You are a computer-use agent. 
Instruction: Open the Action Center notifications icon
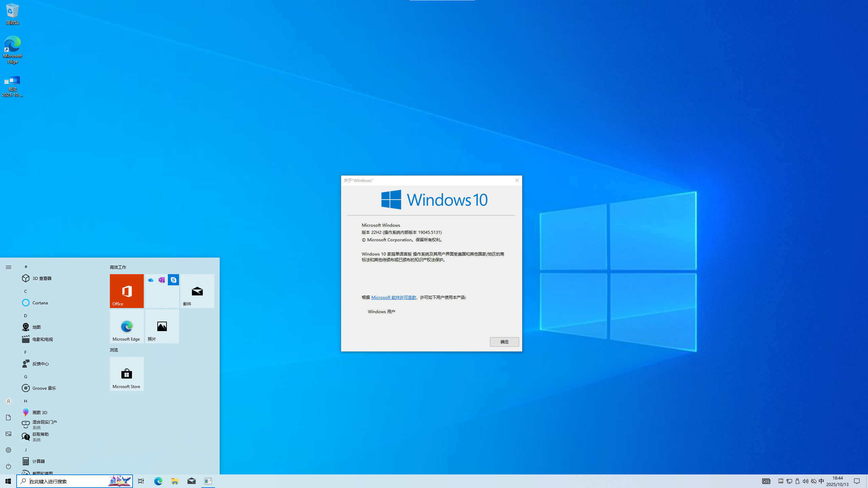tap(857, 481)
